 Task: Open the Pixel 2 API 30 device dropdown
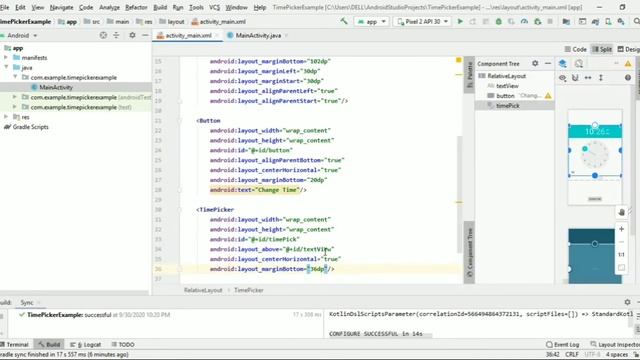[x=422, y=22]
